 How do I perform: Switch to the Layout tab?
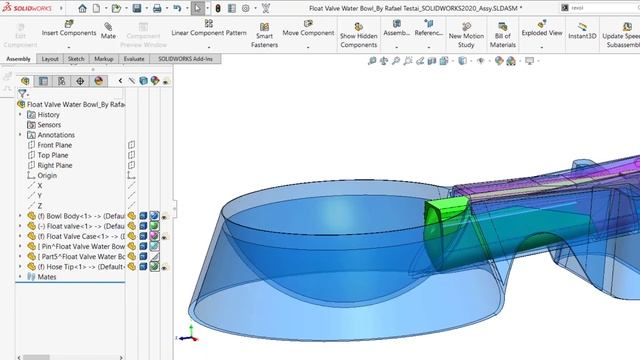click(50, 59)
